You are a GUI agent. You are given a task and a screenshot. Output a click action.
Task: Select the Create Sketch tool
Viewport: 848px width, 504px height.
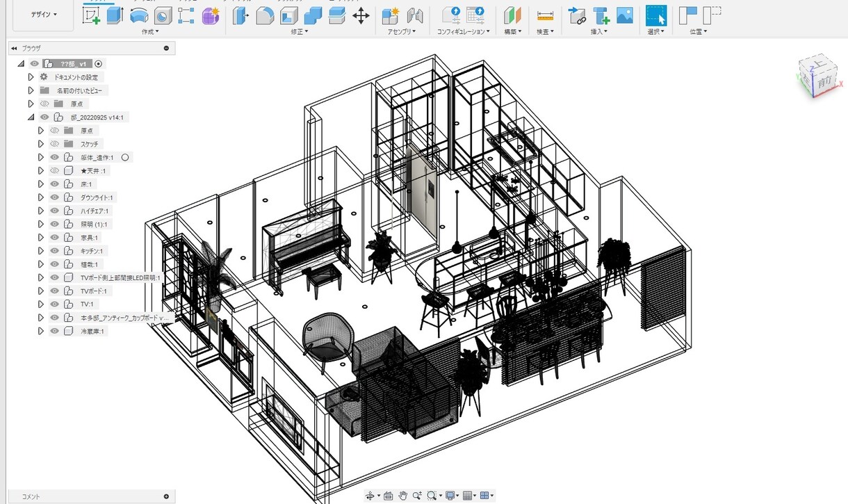91,15
